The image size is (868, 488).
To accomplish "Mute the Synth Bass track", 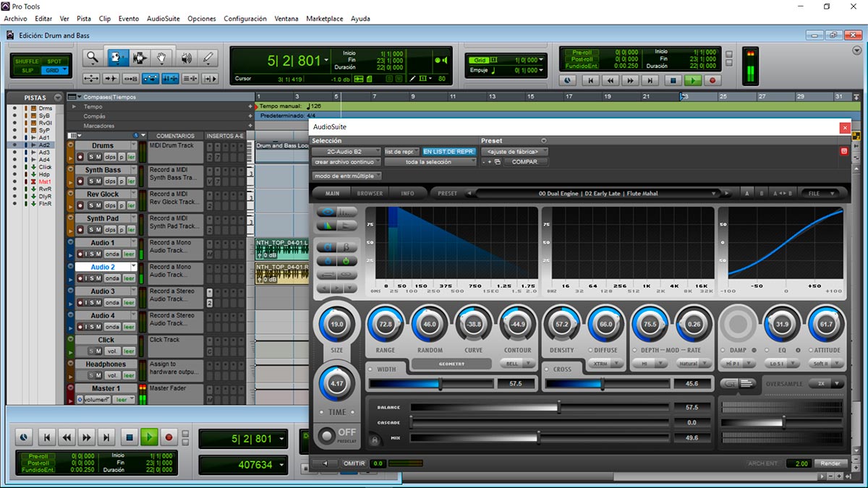I will coord(99,181).
